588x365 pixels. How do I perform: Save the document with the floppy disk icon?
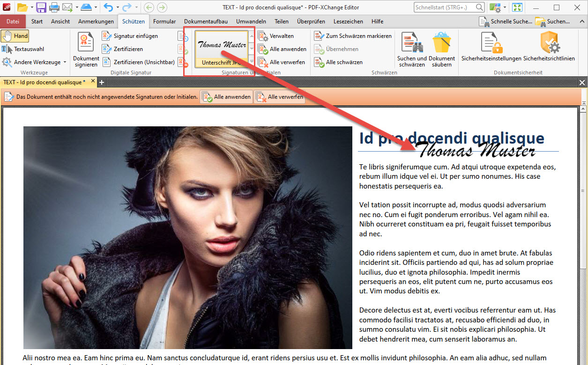click(41, 7)
